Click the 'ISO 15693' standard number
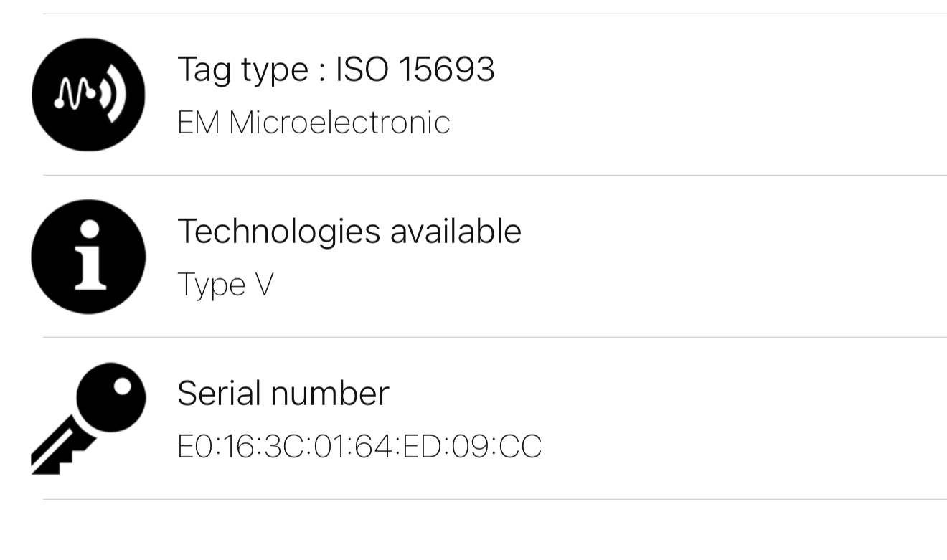 coord(415,70)
